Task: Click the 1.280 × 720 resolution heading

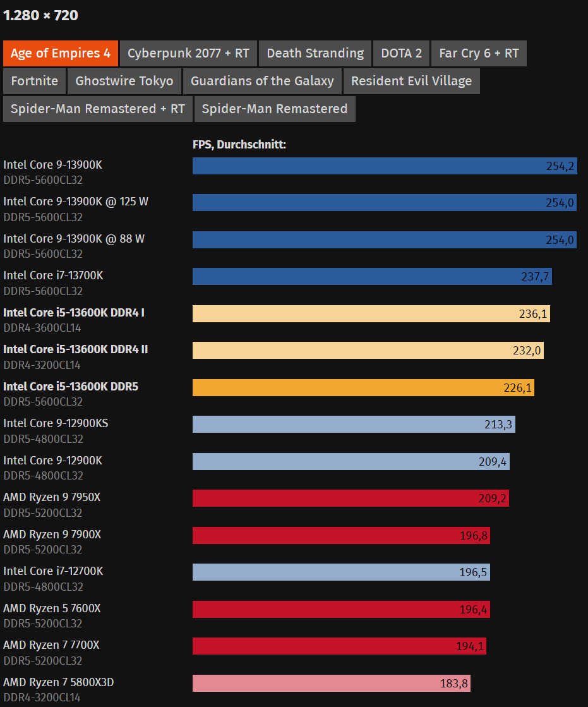Action: click(40, 15)
